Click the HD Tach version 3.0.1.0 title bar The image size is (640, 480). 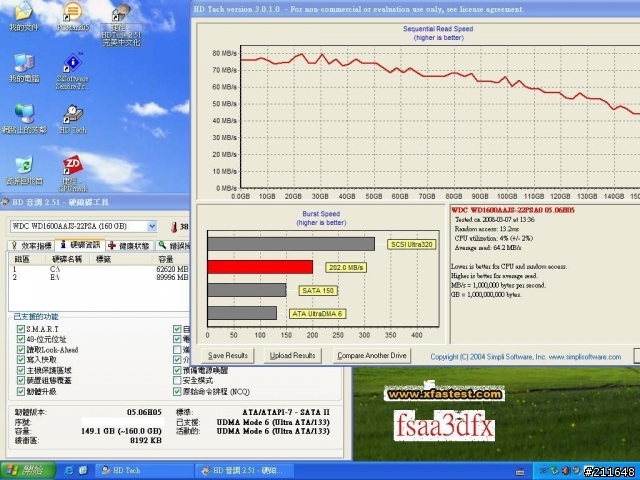point(415,9)
